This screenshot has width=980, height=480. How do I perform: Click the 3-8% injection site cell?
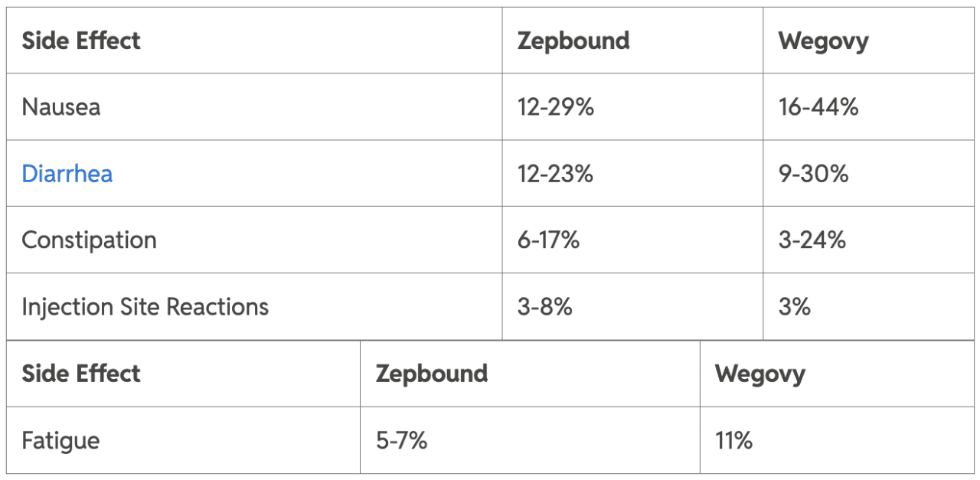tap(545, 307)
